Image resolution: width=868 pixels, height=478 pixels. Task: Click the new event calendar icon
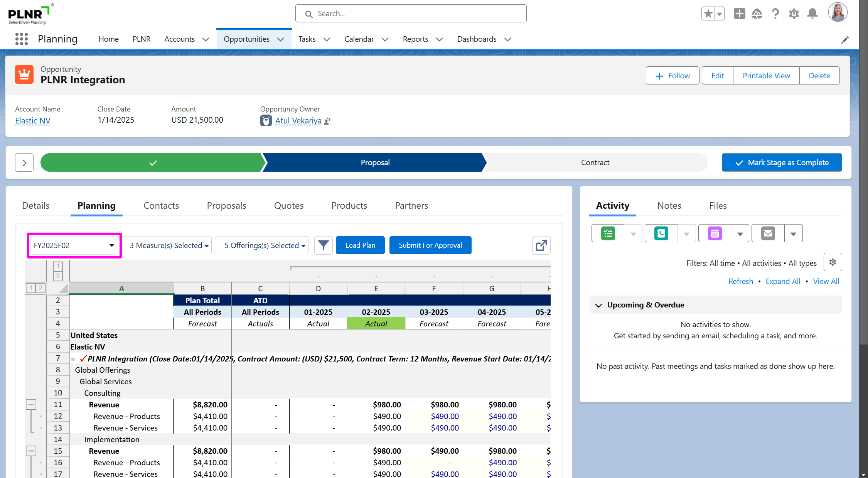point(715,233)
